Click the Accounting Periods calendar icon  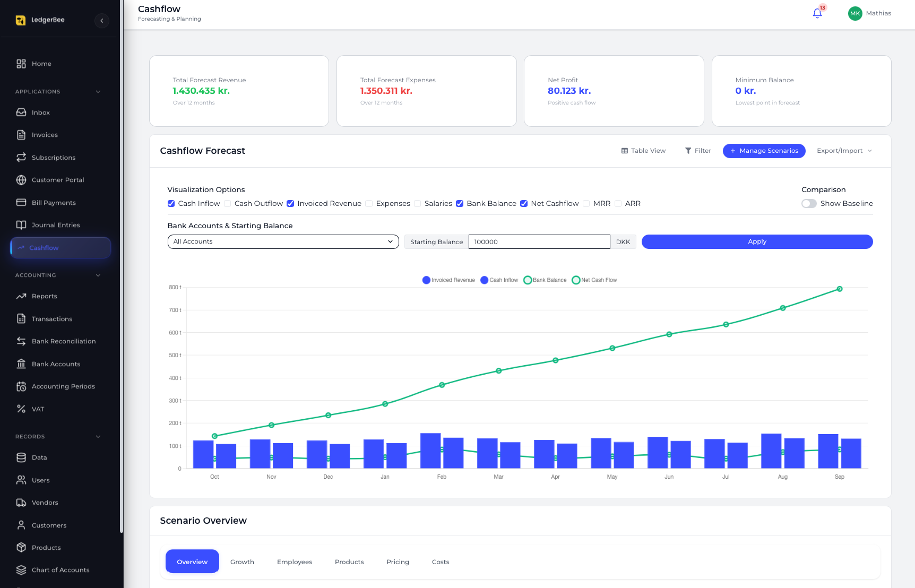pos(21,386)
